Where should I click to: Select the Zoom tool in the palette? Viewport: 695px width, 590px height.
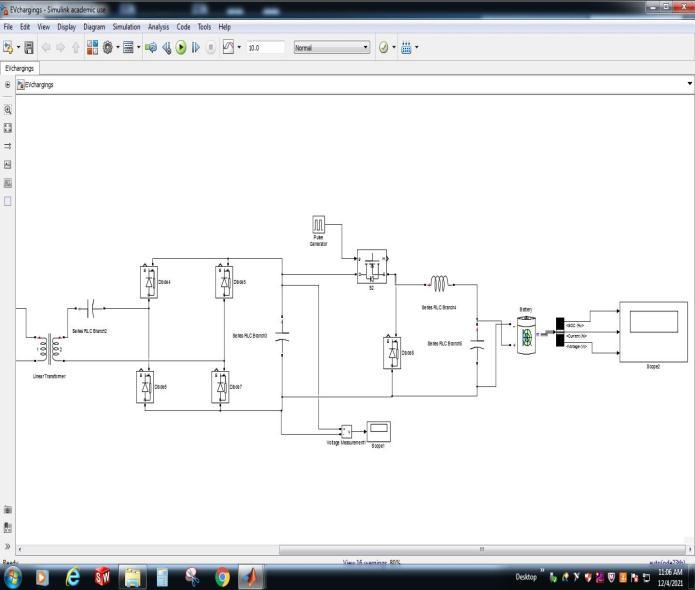pyautogui.click(x=8, y=109)
